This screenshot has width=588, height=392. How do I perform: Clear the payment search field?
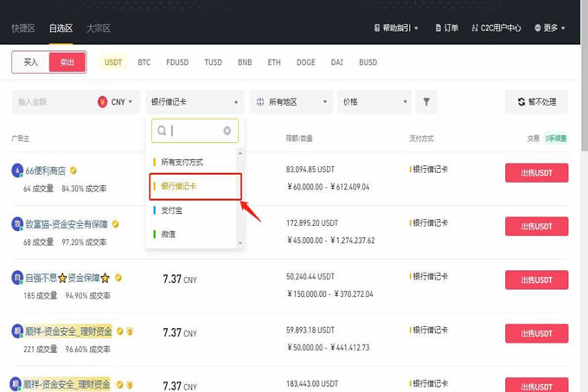[x=227, y=131]
